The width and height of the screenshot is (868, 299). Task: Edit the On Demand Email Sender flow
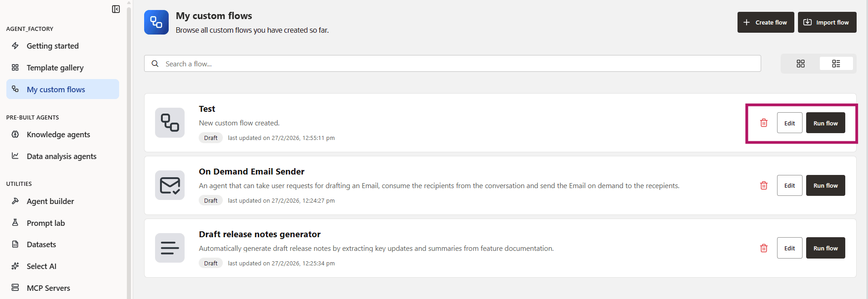789,185
